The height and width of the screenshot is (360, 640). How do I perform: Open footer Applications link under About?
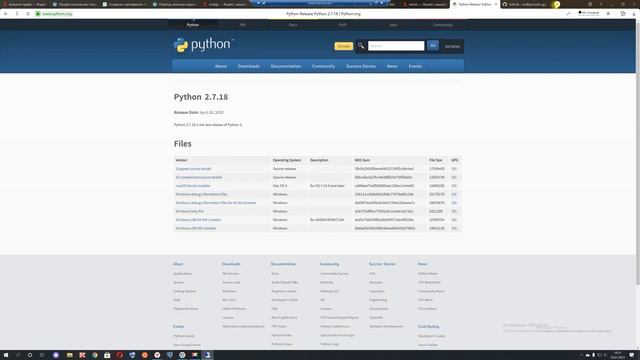tap(182, 273)
